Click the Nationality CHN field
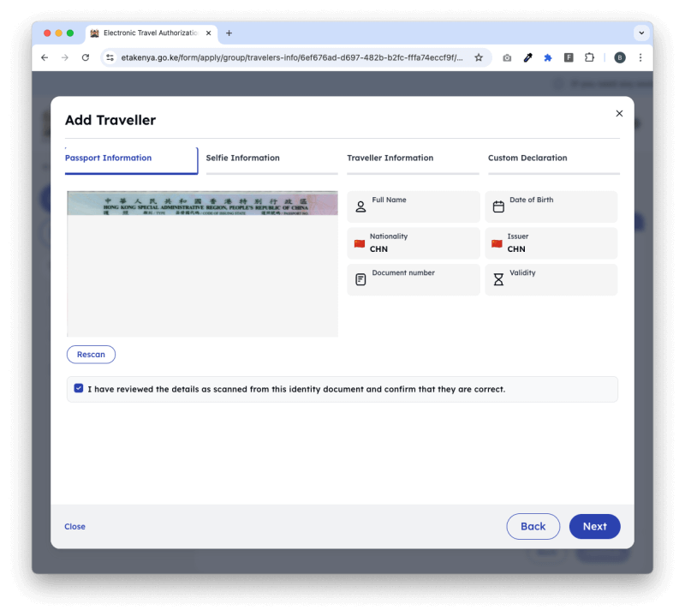Screen dimensions: 685x616 [414, 243]
